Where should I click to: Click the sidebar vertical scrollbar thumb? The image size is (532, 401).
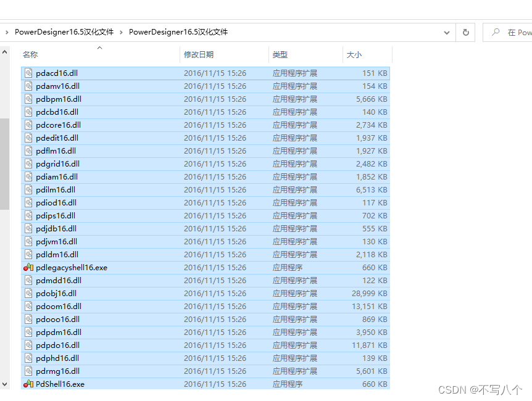tap(5, 164)
